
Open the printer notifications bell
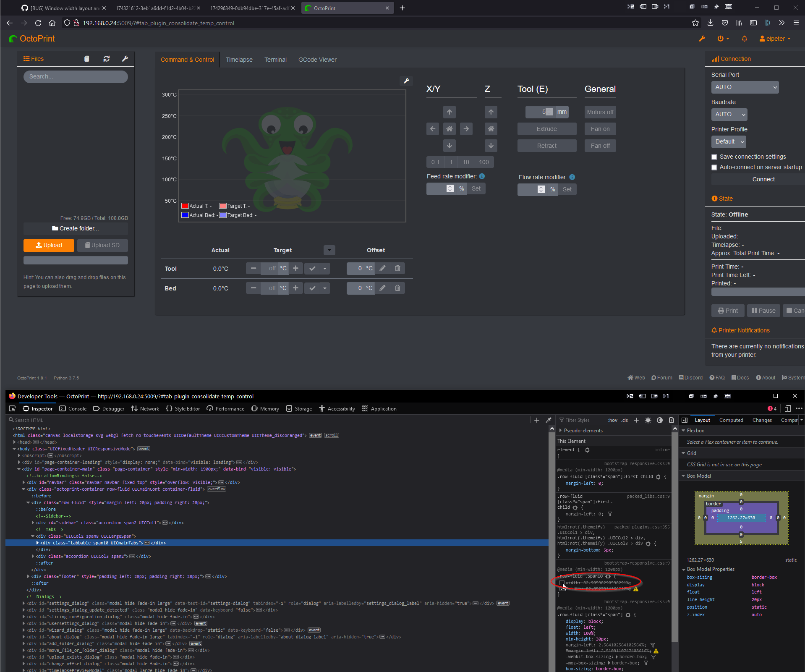(744, 39)
